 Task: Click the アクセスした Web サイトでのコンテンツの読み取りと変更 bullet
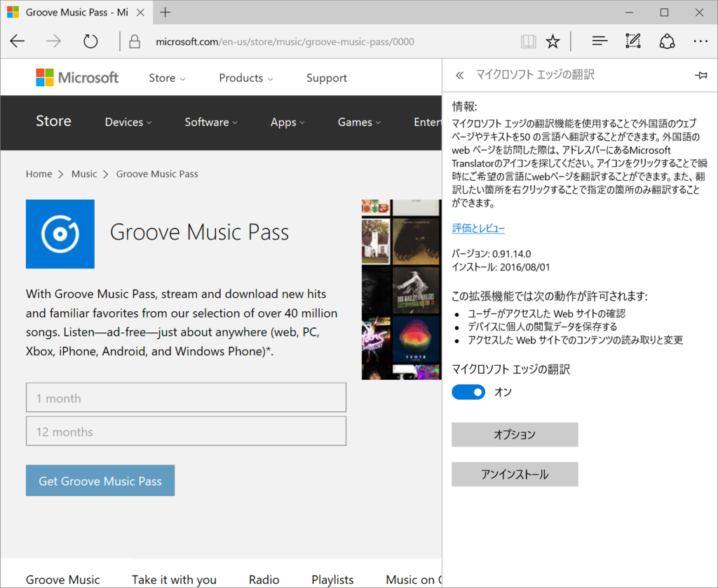tap(575, 340)
